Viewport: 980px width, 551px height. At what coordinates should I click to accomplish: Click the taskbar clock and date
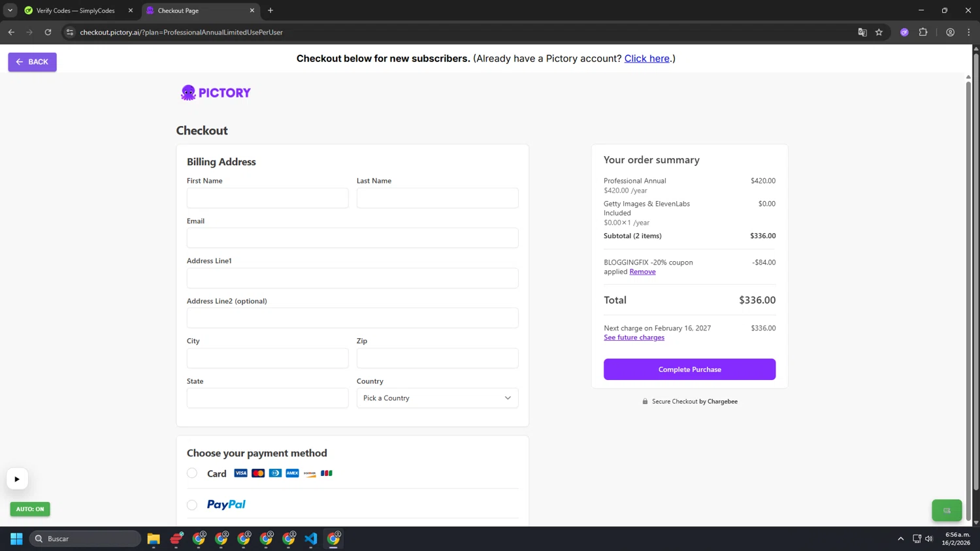[957, 539]
